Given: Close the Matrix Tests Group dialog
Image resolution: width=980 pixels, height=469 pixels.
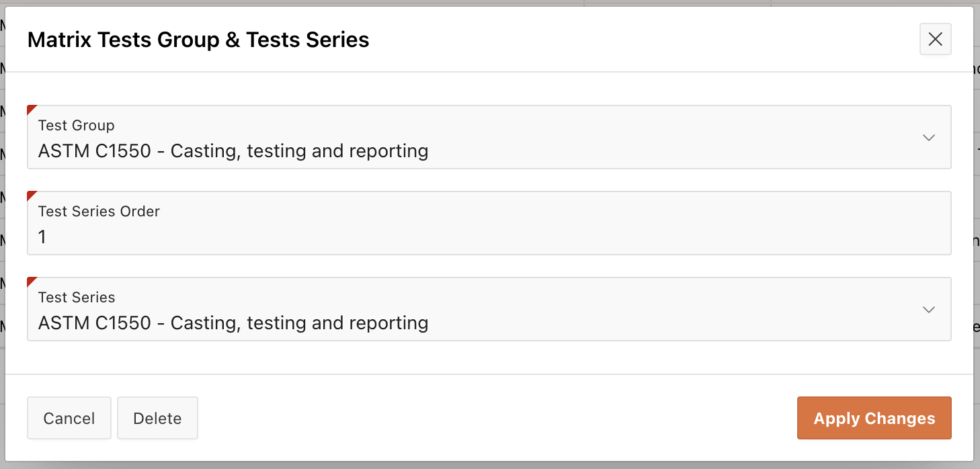Looking at the screenshot, I should click(x=935, y=40).
